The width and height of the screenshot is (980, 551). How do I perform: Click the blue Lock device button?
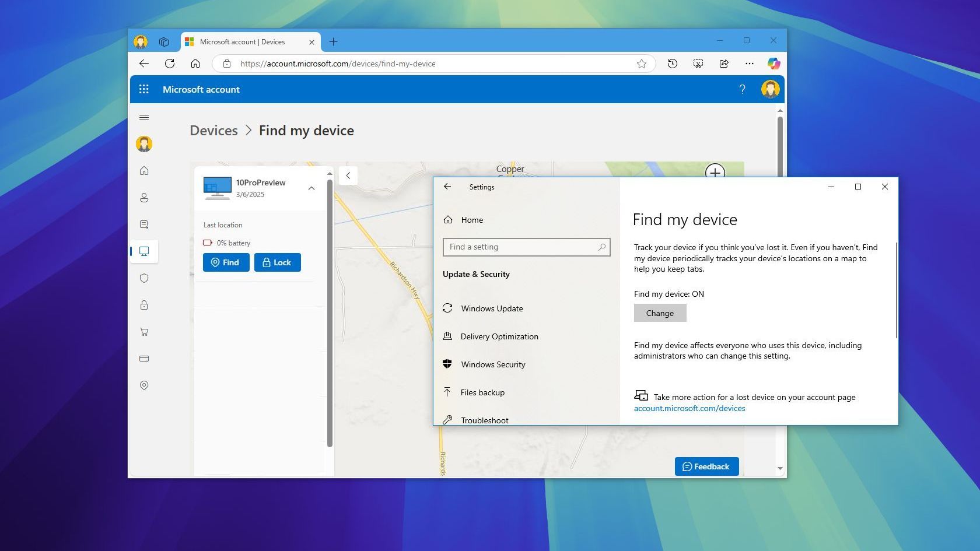278,262
